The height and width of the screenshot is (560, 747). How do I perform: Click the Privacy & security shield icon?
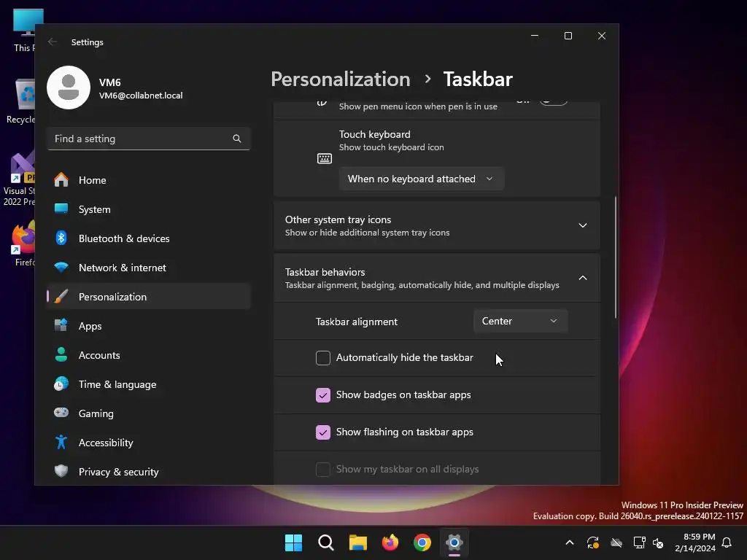(61, 472)
